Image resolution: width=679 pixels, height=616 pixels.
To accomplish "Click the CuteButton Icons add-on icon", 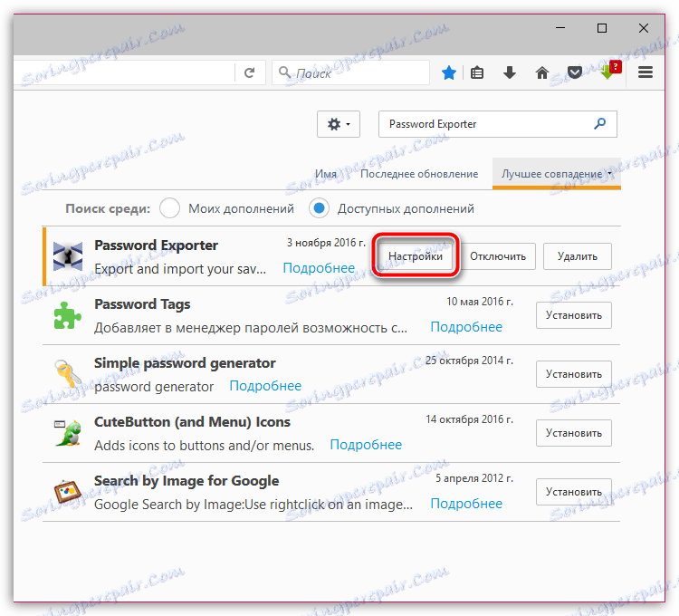I will [x=68, y=433].
